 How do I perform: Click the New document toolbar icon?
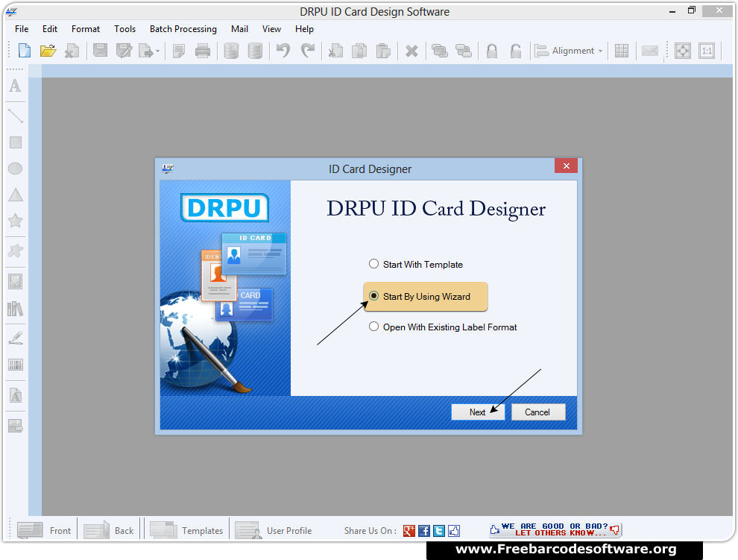tap(24, 51)
